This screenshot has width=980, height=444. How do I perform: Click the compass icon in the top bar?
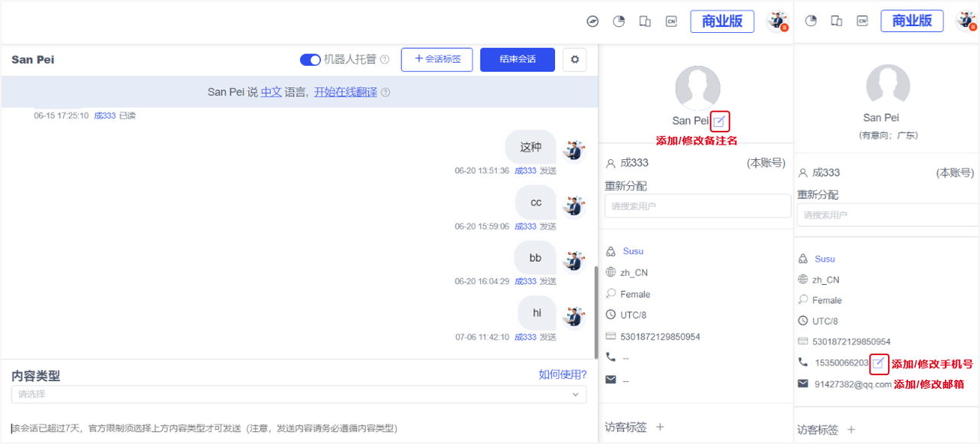[593, 21]
